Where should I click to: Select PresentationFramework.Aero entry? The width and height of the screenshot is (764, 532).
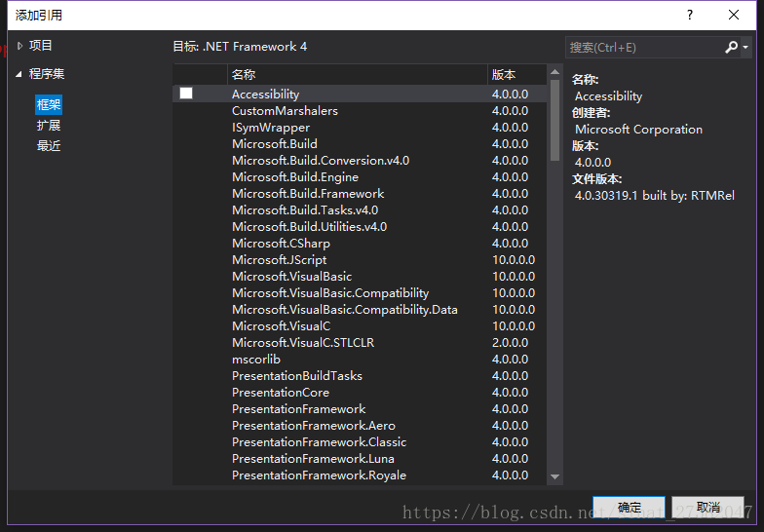(360, 425)
